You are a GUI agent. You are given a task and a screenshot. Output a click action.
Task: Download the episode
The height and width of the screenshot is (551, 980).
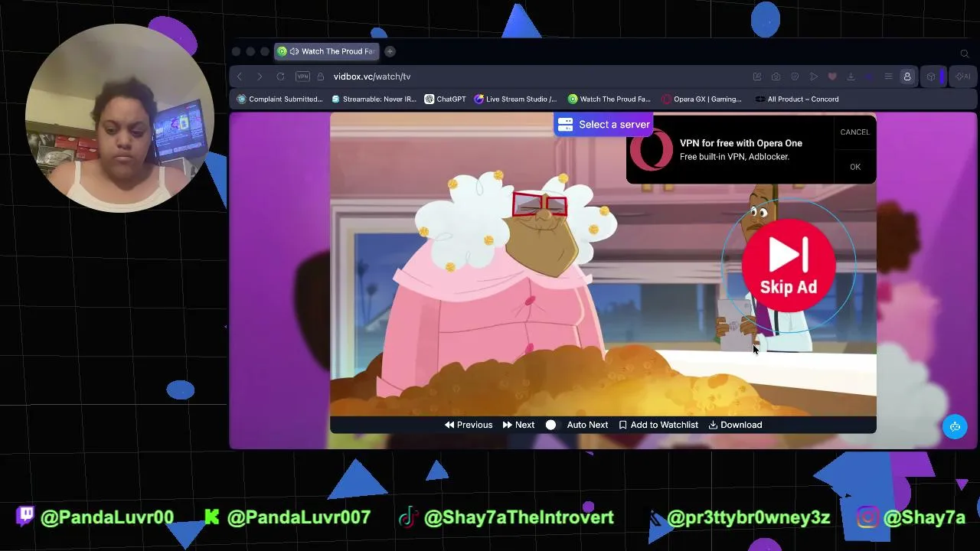(x=735, y=425)
